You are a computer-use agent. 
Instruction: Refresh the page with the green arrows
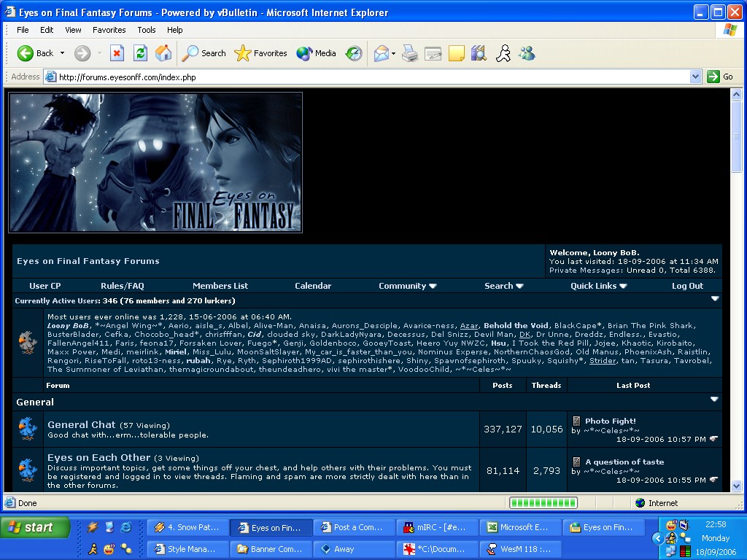(x=140, y=53)
